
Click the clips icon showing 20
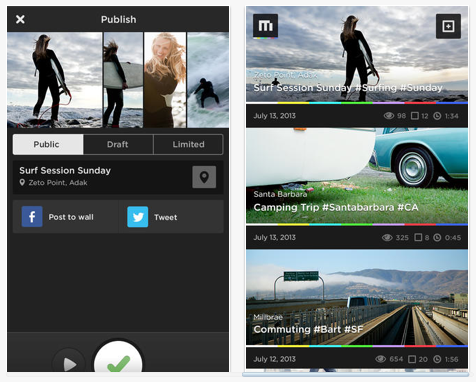click(412, 359)
